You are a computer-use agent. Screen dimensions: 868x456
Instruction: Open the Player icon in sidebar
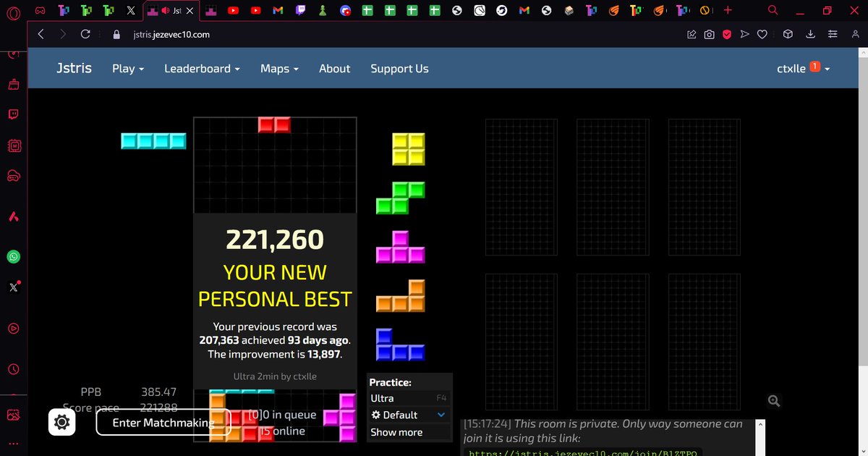(x=13, y=328)
